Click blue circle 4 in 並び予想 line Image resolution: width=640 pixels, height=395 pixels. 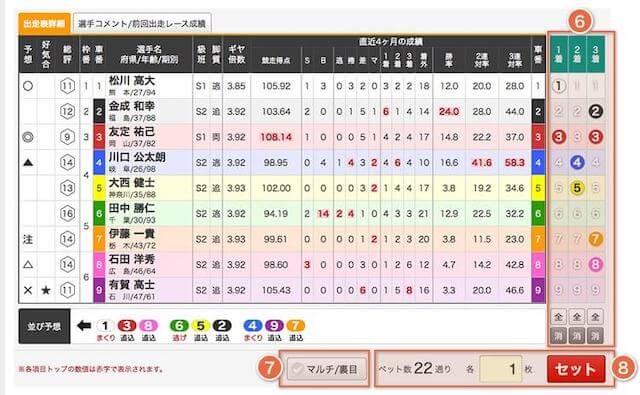coord(253,326)
